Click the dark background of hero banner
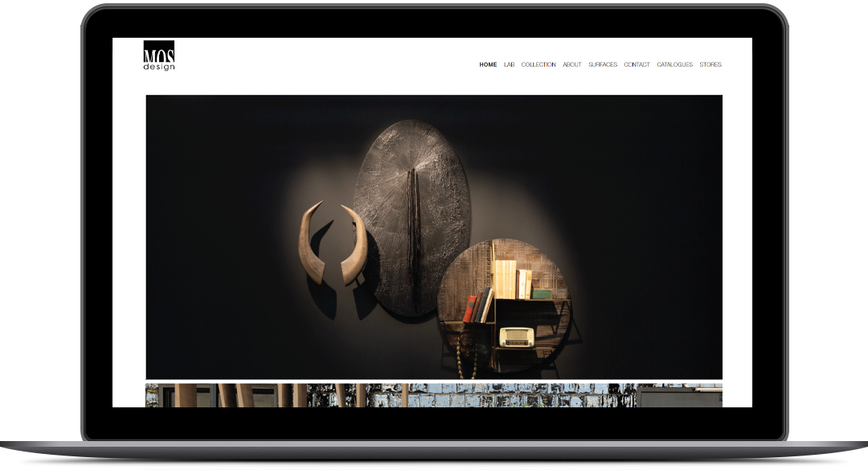Viewport: 868px width, 470px height. point(222,166)
